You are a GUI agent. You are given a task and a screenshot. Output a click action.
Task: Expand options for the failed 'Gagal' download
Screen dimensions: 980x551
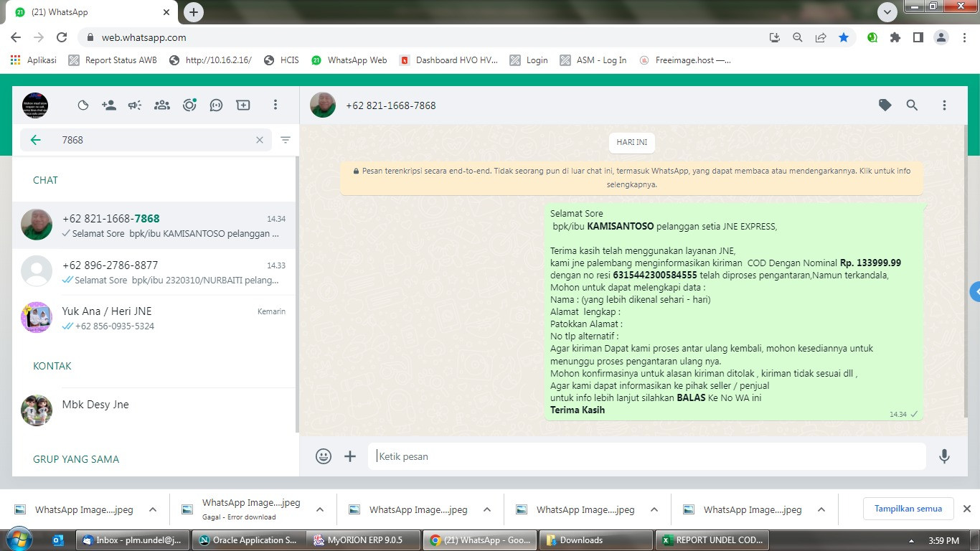[320, 509]
